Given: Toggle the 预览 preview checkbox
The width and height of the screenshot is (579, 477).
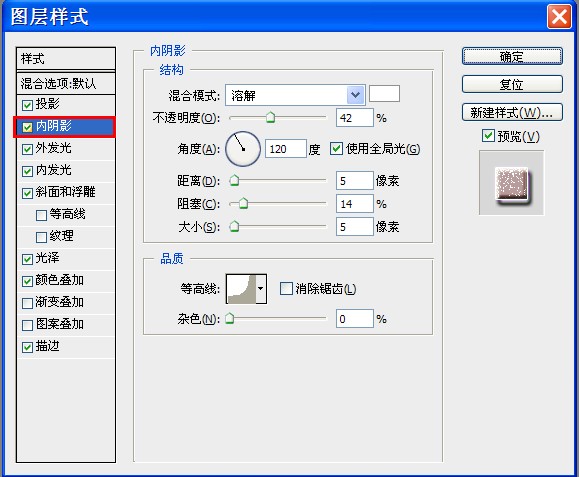Looking at the screenshot, I should [x=488, y=136].
